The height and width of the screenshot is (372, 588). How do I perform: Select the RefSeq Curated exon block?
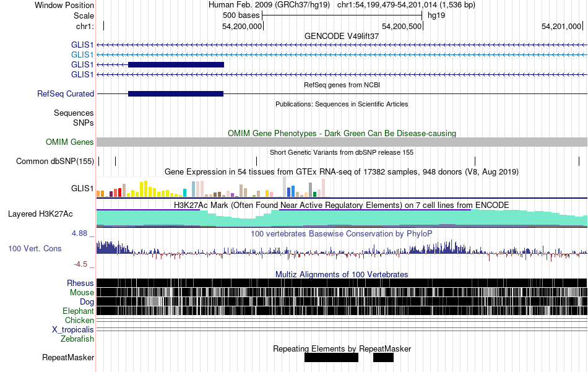tap(176, 93)
